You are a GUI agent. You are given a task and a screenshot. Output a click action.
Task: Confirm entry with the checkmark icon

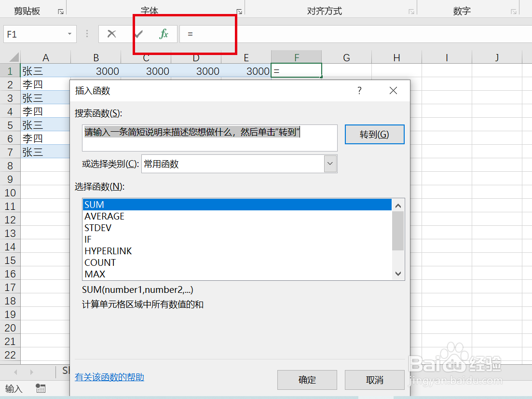pyautogui.click(x=139, y=34)
